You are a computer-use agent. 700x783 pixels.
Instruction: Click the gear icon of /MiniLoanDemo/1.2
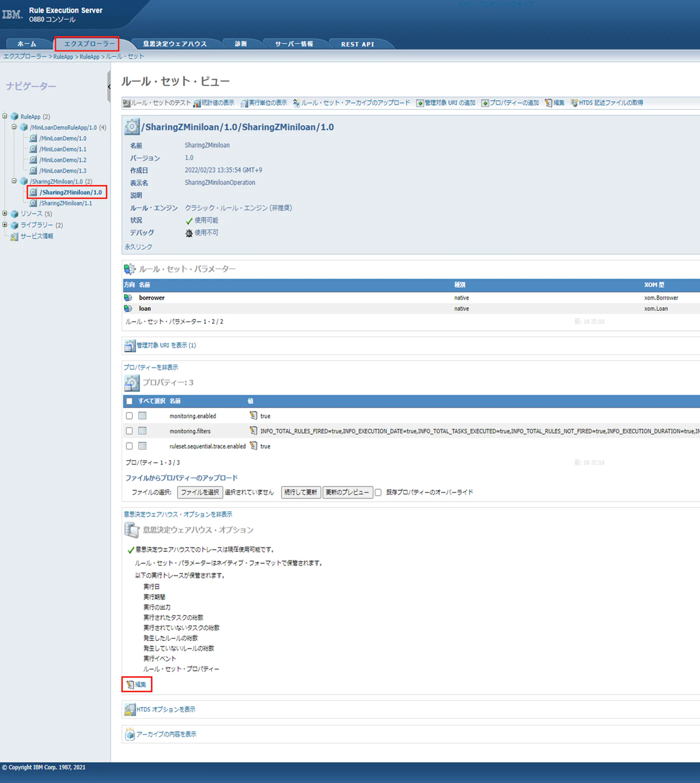(x=33, y=159)
